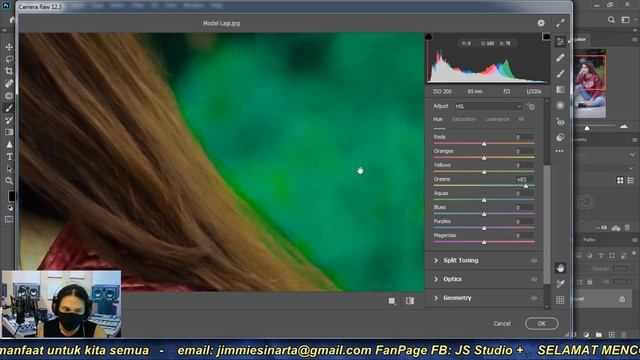Click the Navigator model thumbnail in Photoshop
Screen dimensions: 640x360
click(x=589, y=84)
